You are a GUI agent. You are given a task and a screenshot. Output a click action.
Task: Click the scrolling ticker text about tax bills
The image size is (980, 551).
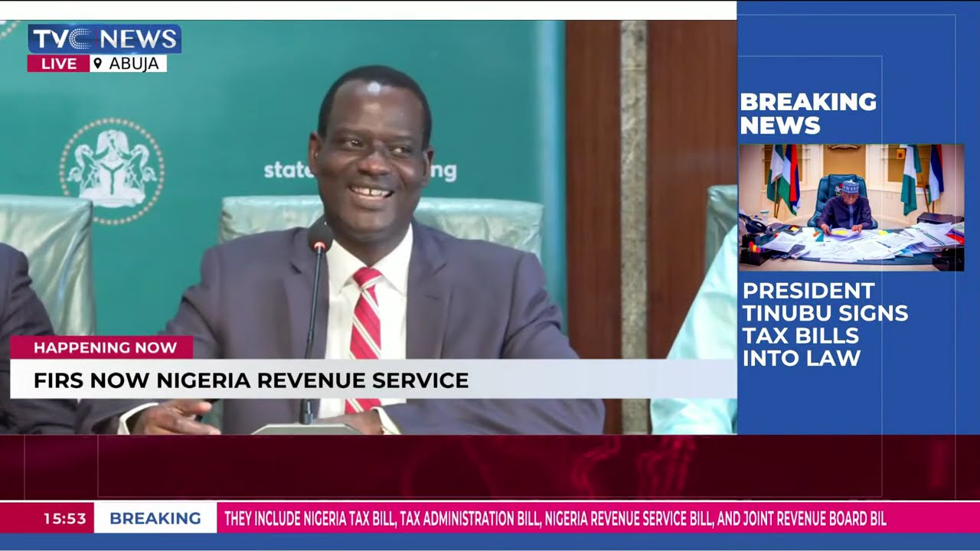[x=555, y=519]
